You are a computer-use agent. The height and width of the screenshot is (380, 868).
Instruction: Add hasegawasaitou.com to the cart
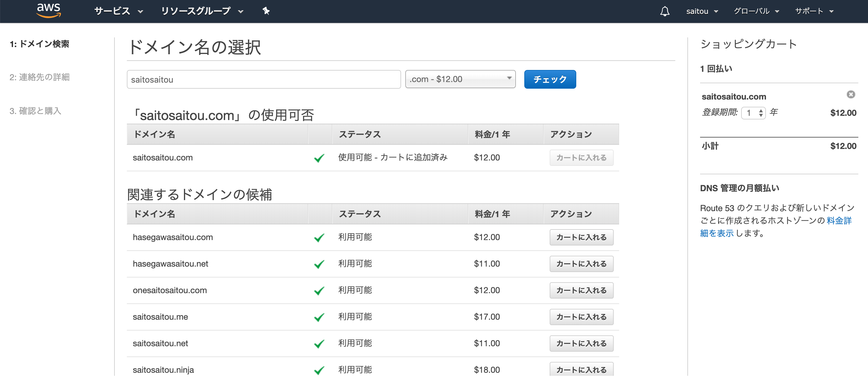[581, 237]
